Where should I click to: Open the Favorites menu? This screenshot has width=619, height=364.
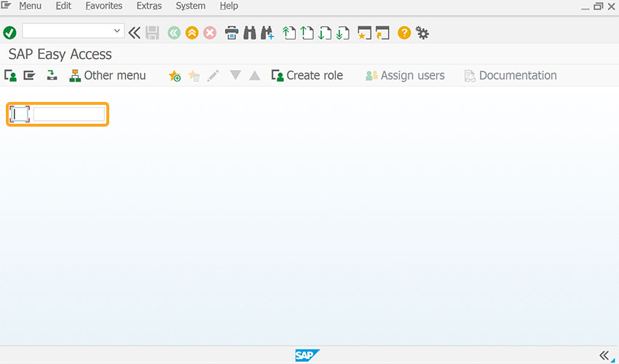pos(104,6)
